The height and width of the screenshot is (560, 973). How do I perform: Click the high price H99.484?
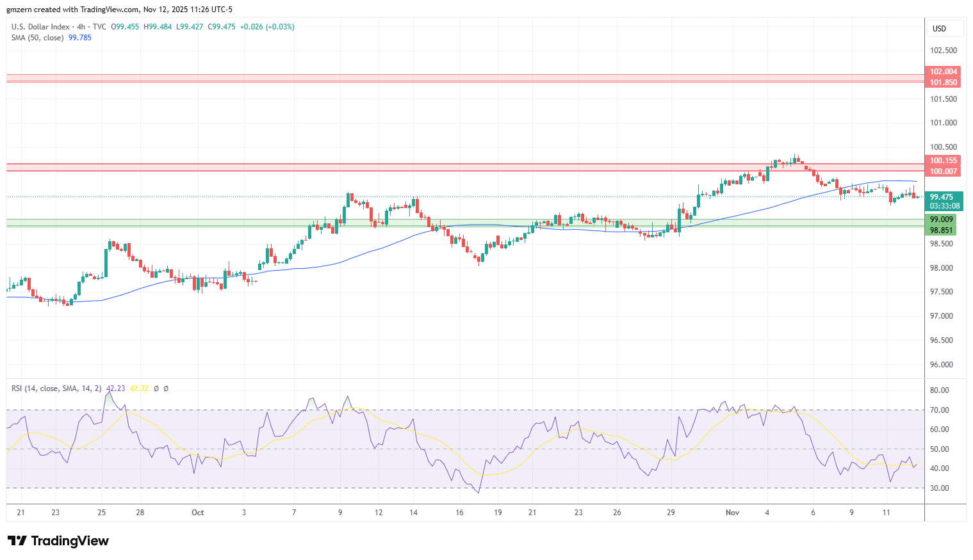click(158, 27)
